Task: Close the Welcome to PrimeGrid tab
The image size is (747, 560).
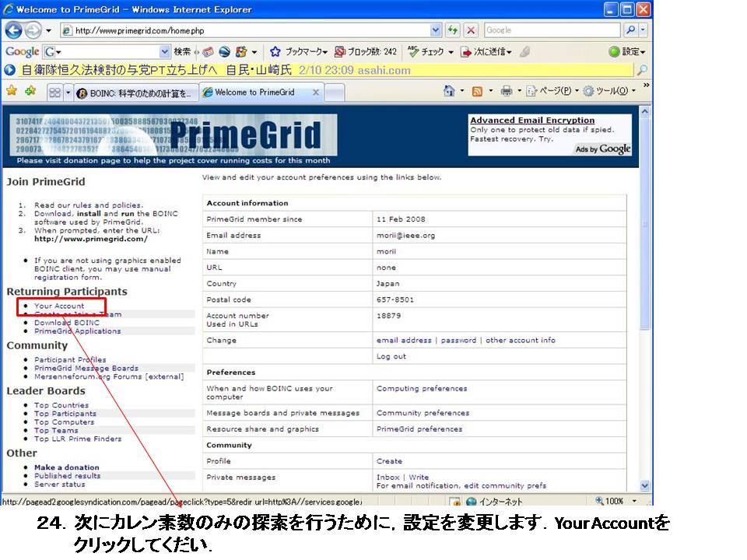Action: (315, 93)
